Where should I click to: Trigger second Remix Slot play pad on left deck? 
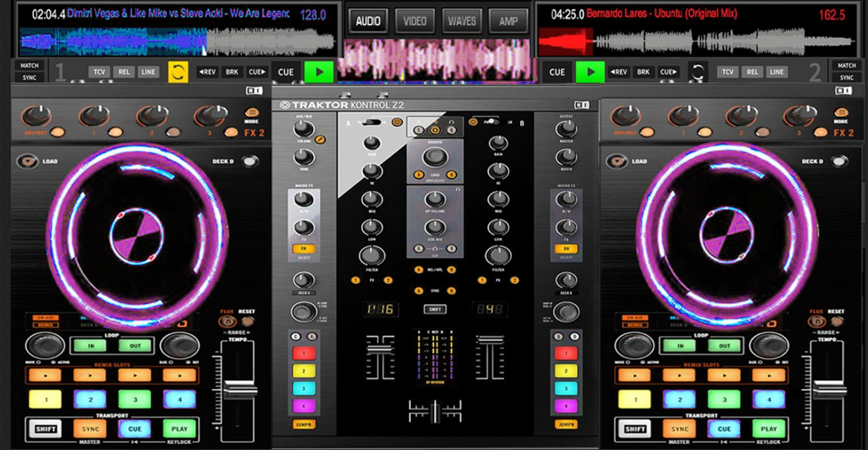(90, 375)
